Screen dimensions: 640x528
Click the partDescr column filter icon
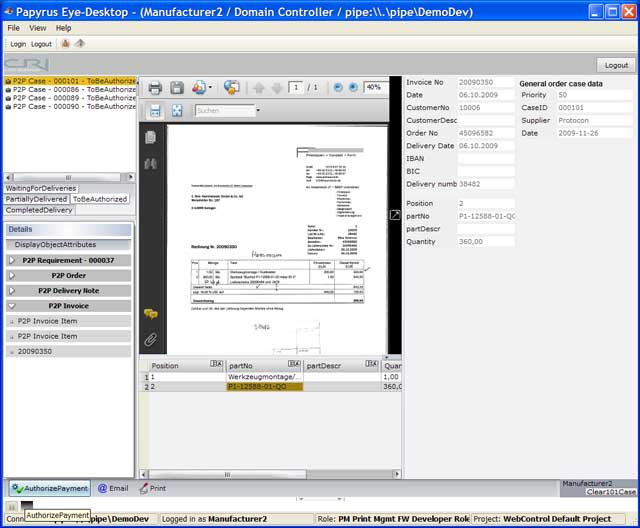pyautogui.click(x=371, y=364)
